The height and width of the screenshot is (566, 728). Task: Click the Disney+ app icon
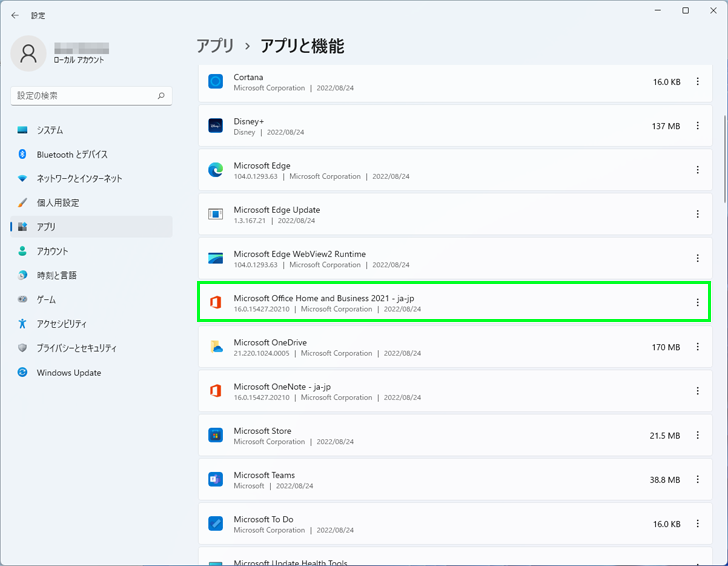click(215, 126)
